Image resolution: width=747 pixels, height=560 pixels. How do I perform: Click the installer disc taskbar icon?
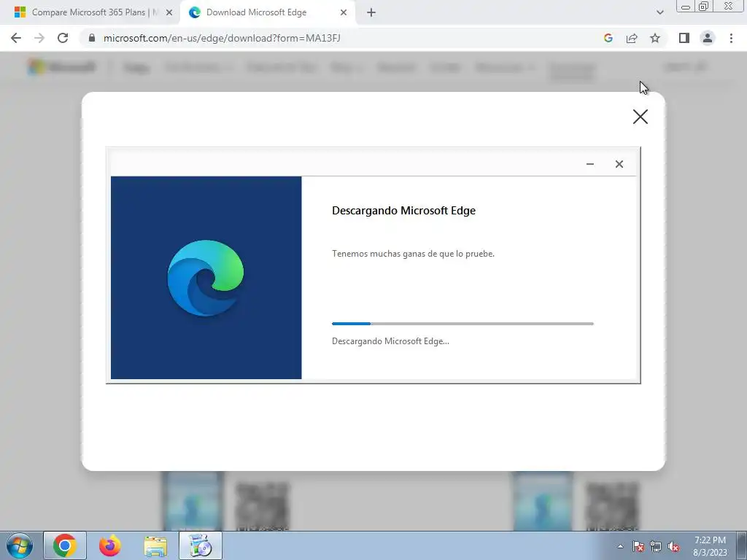201,545
